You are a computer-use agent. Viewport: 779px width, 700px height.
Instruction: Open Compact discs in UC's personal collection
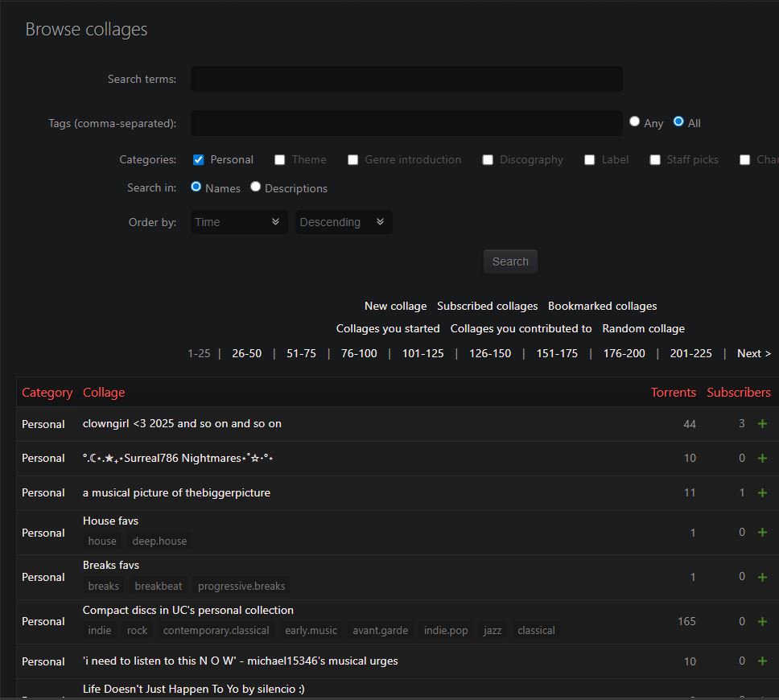pos(188,610)
